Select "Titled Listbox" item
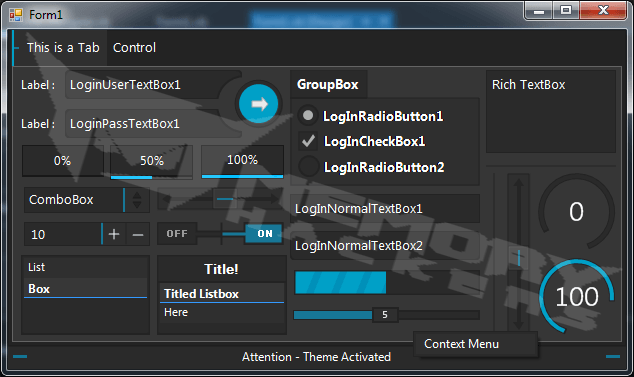634x377 pixels. coord(222,293)
